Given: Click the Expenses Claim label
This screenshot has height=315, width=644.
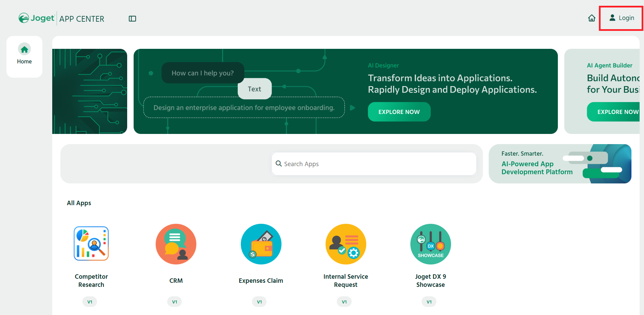Looking at the screenshot, I should [x=261, y=281].
